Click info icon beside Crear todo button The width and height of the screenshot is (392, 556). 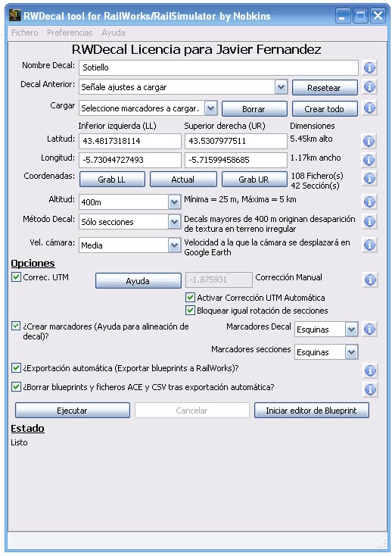point(369,108)
